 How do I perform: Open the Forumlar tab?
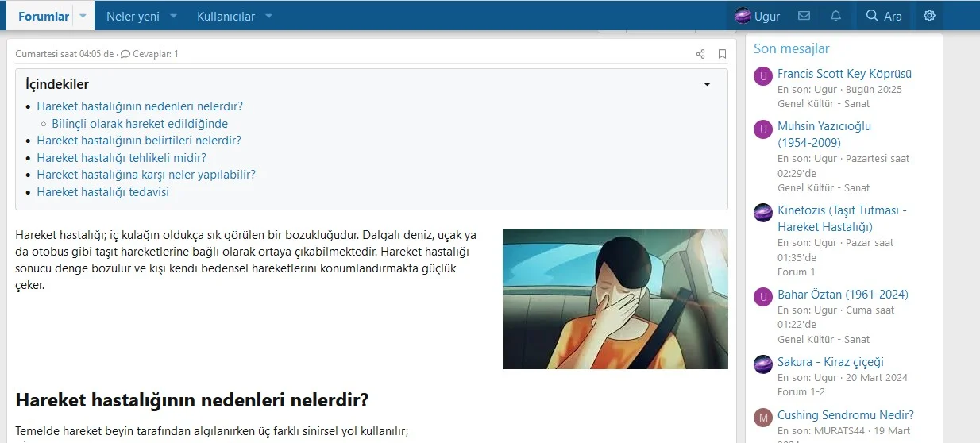[x=44, y=16]
